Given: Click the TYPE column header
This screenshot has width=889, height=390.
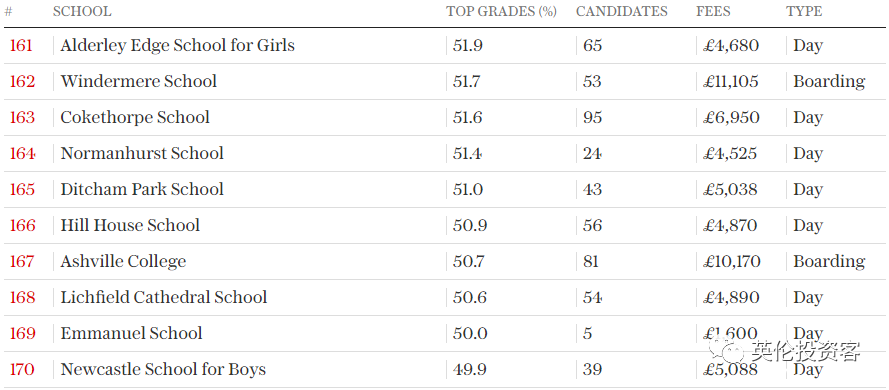Looking at the screenshot, I should pos(804,11).
